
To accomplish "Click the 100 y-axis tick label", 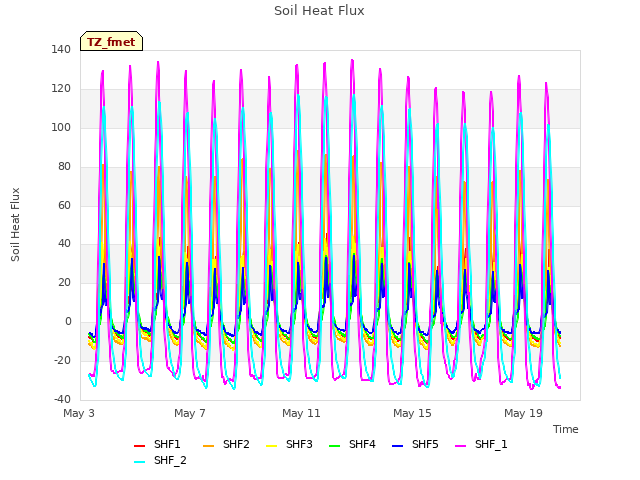I will (x=61, y=127).
